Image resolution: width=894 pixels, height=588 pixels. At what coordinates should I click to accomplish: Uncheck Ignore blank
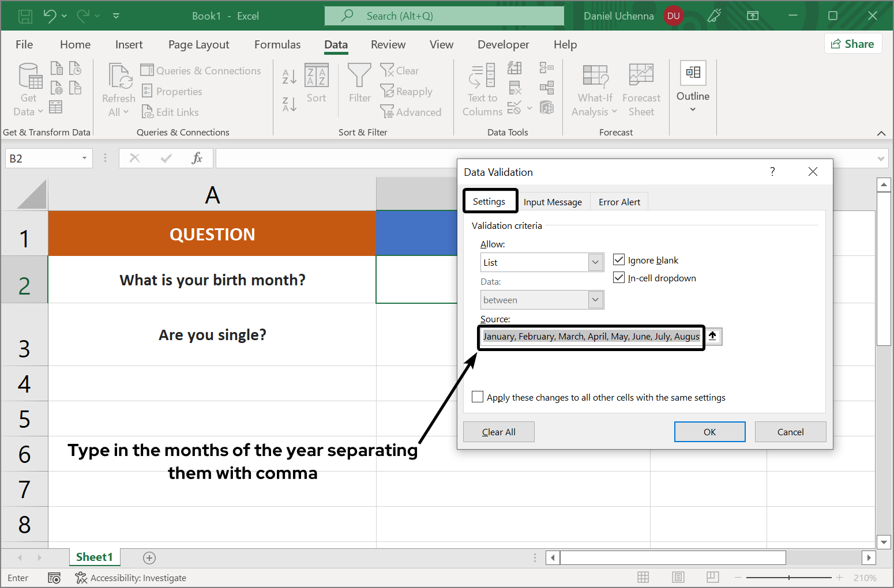coord(619,259)
